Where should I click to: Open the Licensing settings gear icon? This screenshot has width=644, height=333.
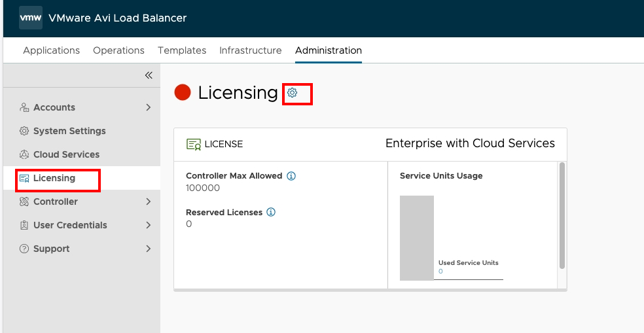(x=292, y=93)
